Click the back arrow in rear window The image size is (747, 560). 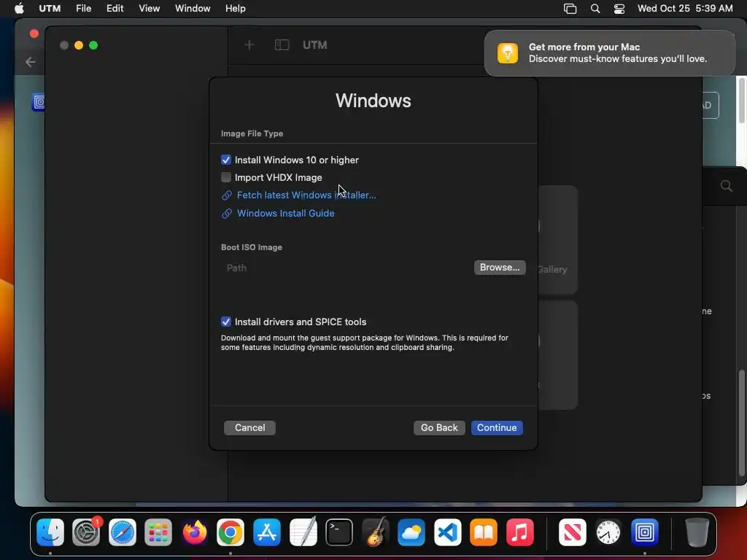click(x=31, y=62)
